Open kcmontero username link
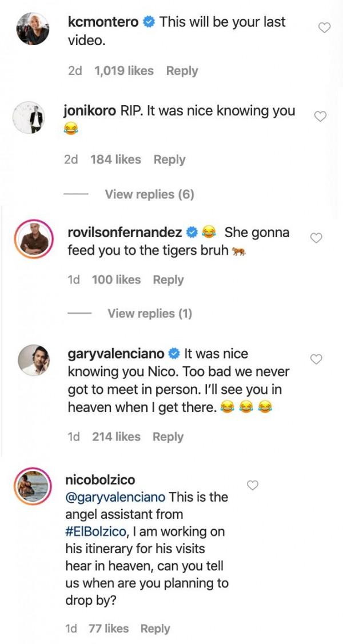The image size is (343, 644). point(103,22)
